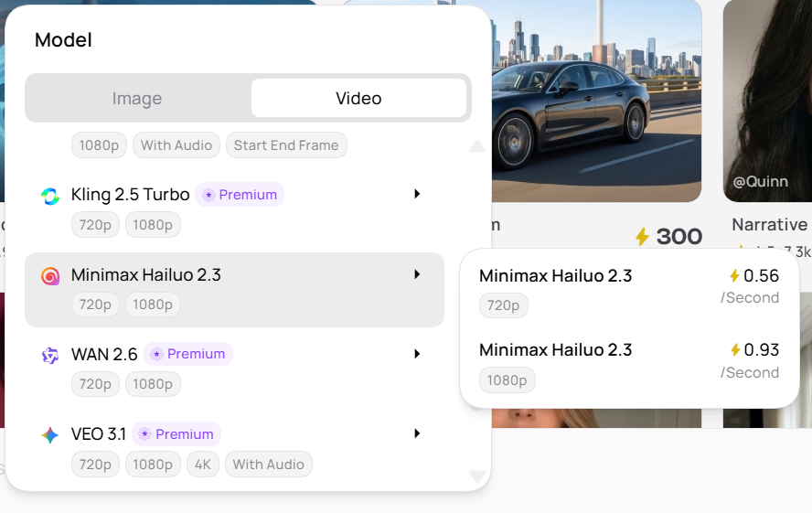
Task: Click the Narrative card title
Action: (770, 225)
